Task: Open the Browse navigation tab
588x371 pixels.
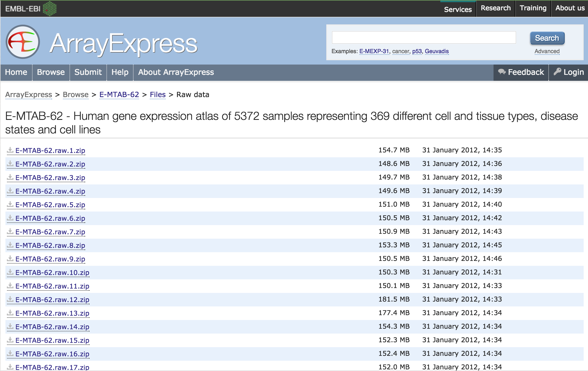Action: (x=51, y=72)
